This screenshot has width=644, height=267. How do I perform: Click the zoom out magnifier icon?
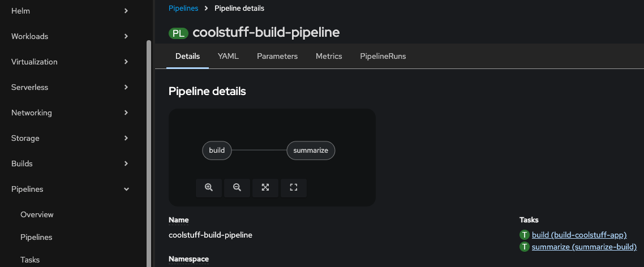[x=237, y=188]
